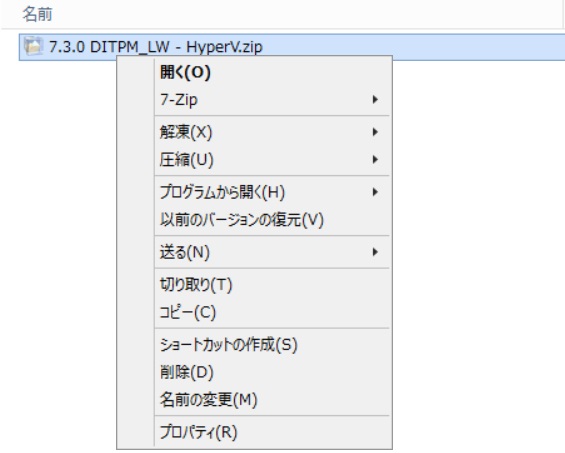Expand the 7-Zip submenu arrow

(x=375, y=99)
